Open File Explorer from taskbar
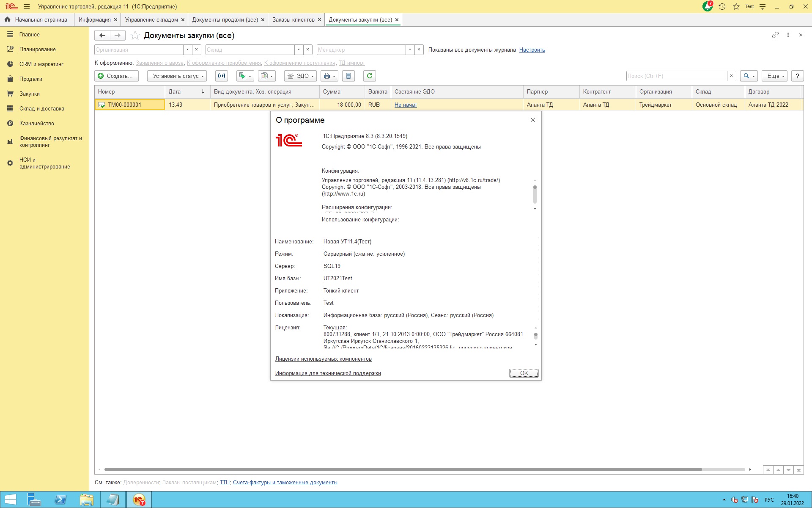This screenshot has height=508, width=812. point(87,500)
